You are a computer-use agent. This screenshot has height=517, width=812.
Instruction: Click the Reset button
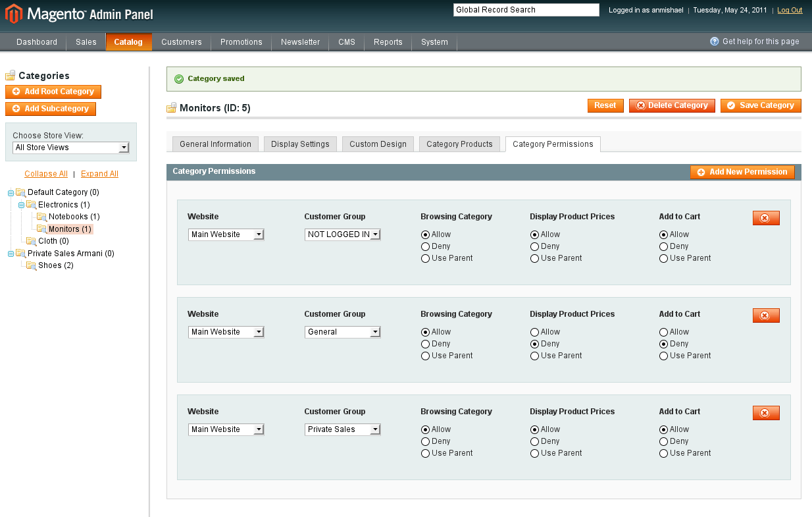coord(605,106)
